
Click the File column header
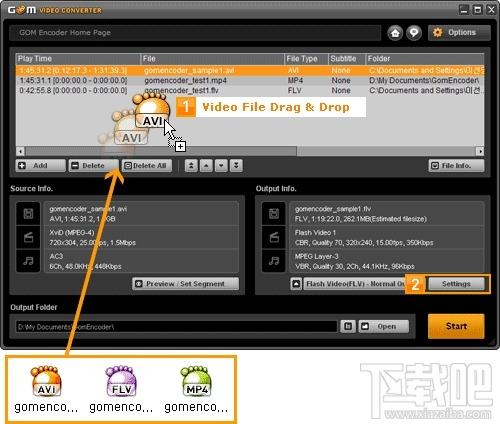[x=212, y=59]
